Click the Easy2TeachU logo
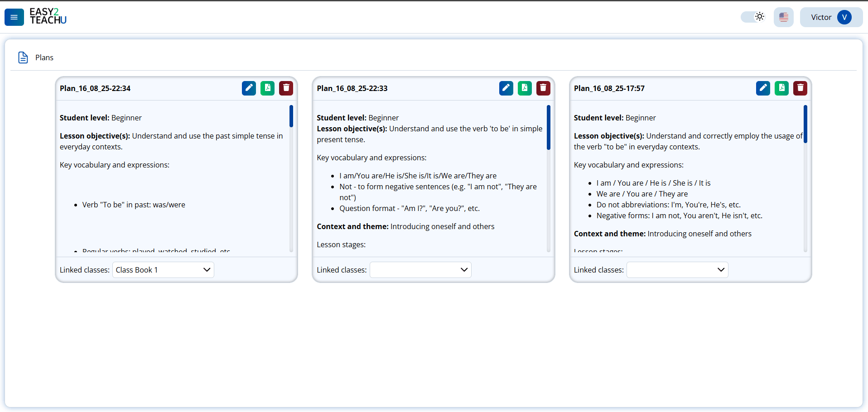Viewport: 868px width, 412px height. [x=48, y=16]
